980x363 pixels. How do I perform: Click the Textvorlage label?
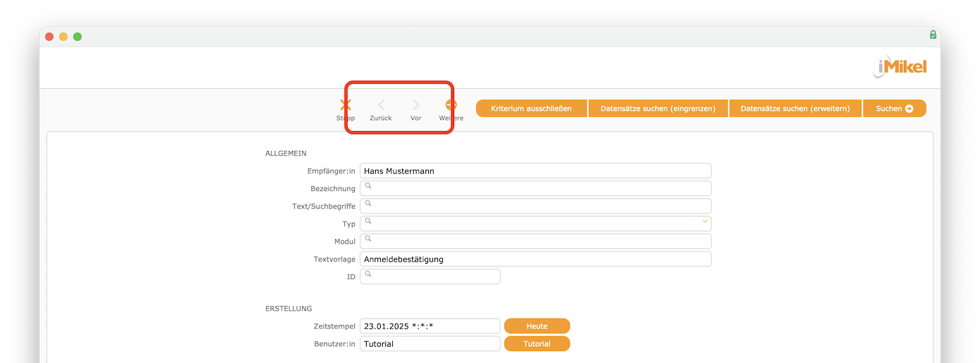[334, 259]
